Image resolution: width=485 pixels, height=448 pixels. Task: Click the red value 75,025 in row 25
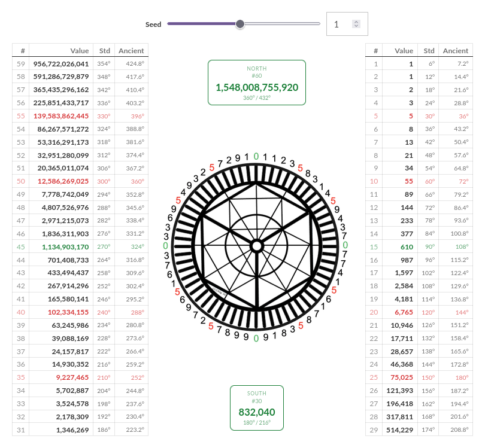pos(402,377)
